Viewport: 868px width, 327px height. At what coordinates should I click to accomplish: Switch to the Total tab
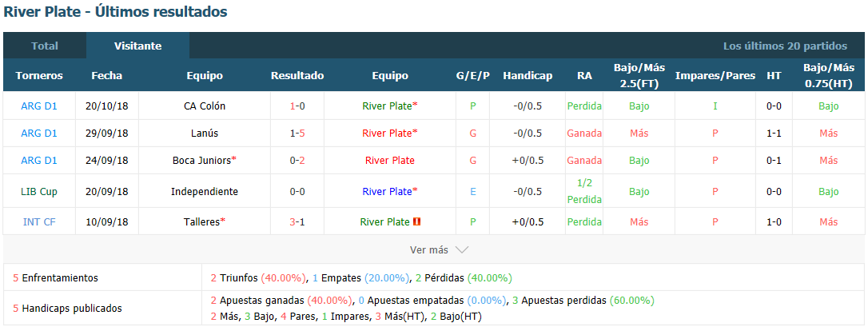point(44,46)
